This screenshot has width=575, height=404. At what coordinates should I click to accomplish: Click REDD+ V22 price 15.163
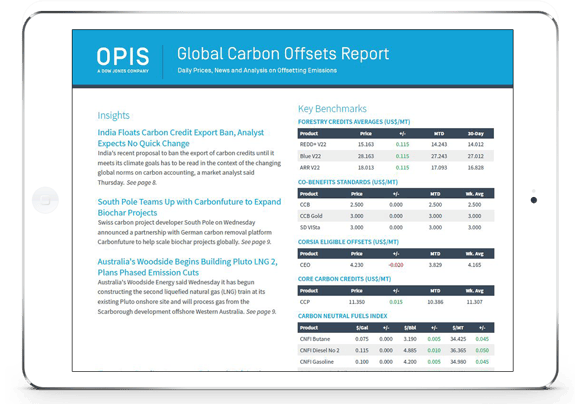pos(366,144)
